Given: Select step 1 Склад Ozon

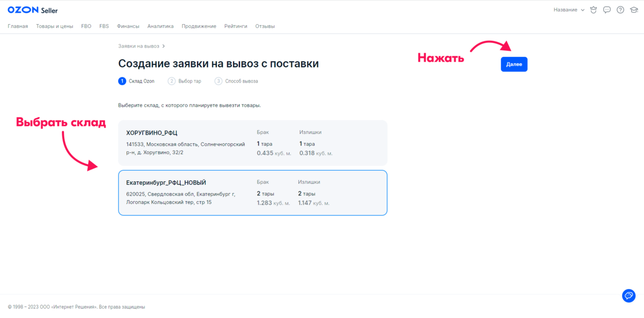Looking at the screenshot, I should (x=136, y=81).
